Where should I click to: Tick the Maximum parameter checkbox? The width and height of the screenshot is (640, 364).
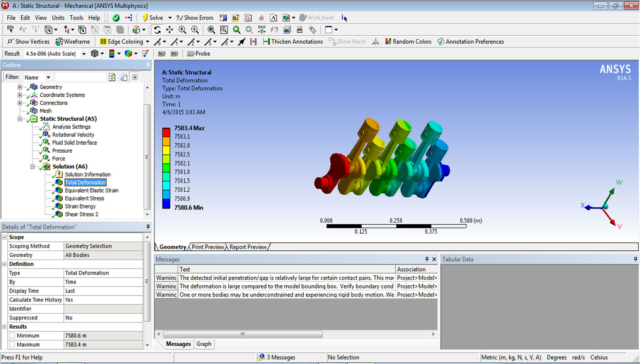click(12, 345)
